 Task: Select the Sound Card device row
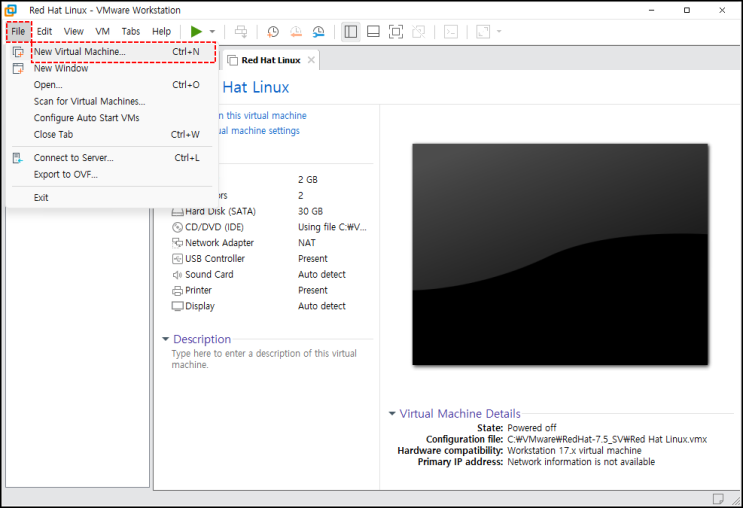tap(271, 274)
